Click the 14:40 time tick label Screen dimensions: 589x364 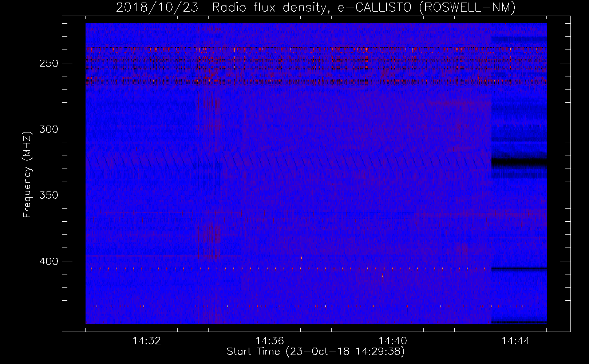tap(393, 341)
